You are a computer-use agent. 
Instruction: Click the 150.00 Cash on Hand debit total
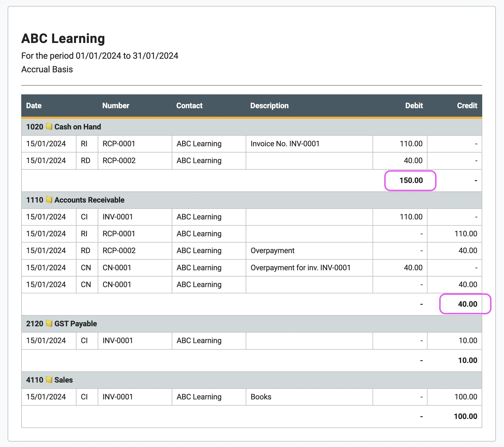coord(411,180)
